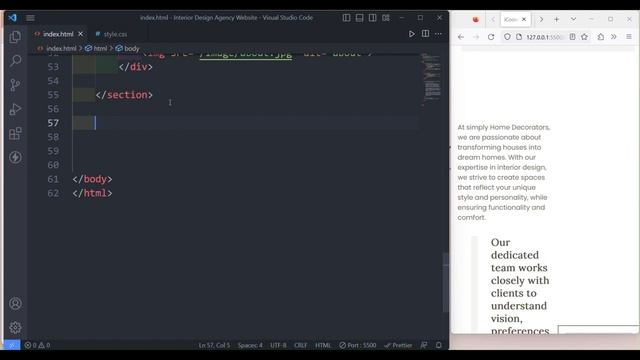Change indentation via Spaces: 4
The width and height of the screenshot is (640, 360).
pos(250,345)
